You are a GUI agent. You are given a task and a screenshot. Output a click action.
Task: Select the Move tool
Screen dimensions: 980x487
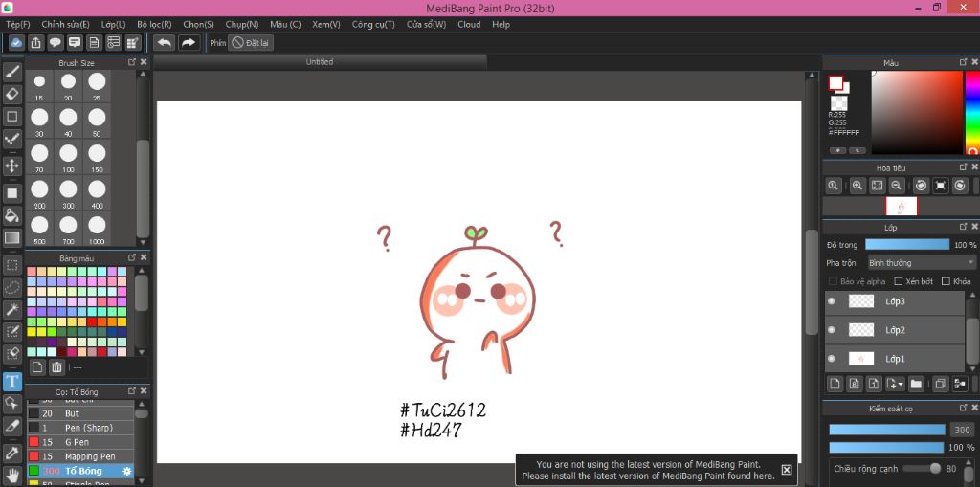[12, 166]
